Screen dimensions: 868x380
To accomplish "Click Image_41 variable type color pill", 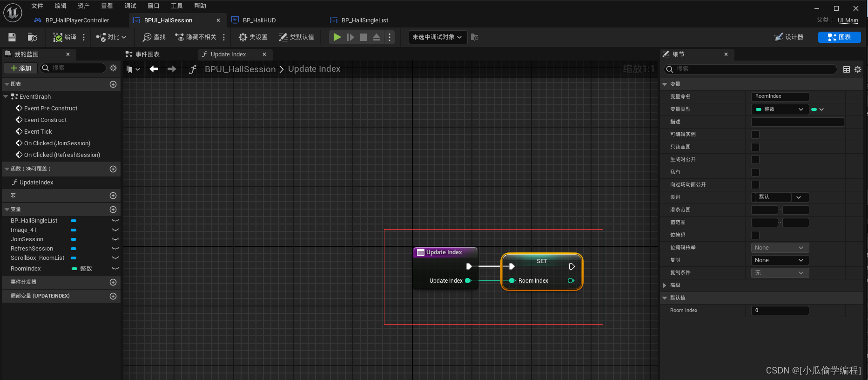I will 74,230.
